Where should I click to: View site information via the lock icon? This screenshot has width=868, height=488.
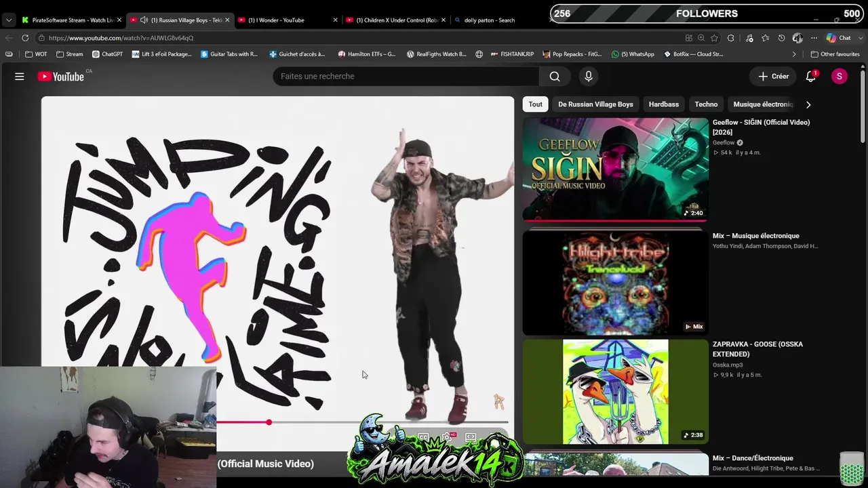coord(42,38)
